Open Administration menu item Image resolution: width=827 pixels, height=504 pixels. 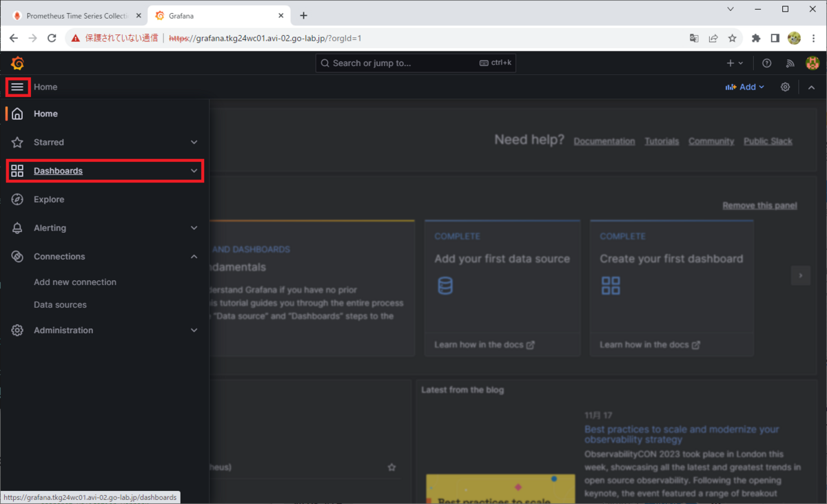(63, 330)
